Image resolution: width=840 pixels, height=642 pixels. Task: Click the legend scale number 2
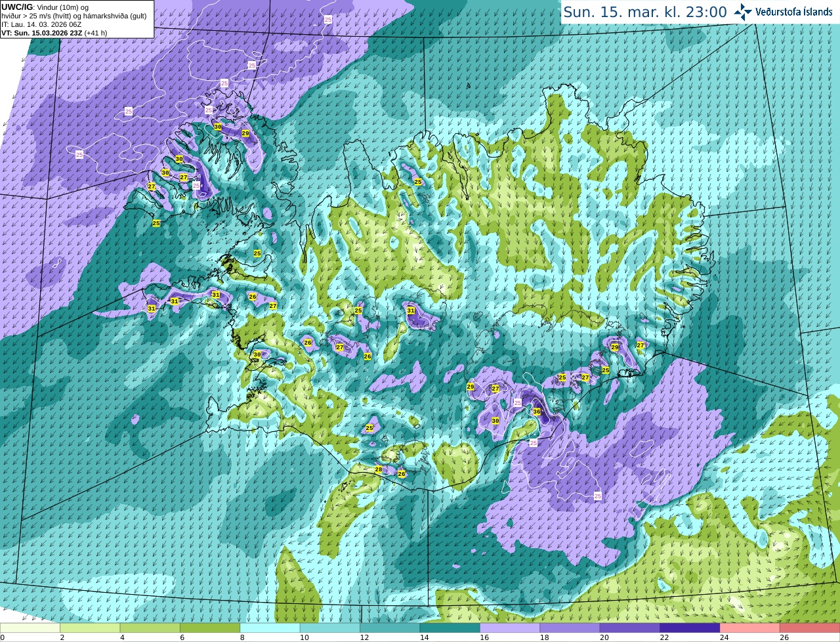coord(62,637)
